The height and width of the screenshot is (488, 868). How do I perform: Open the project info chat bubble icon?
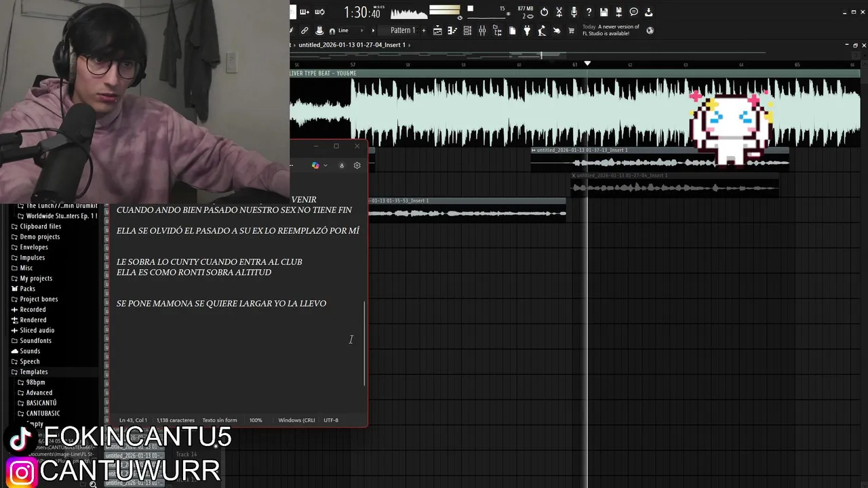point(633,12)
